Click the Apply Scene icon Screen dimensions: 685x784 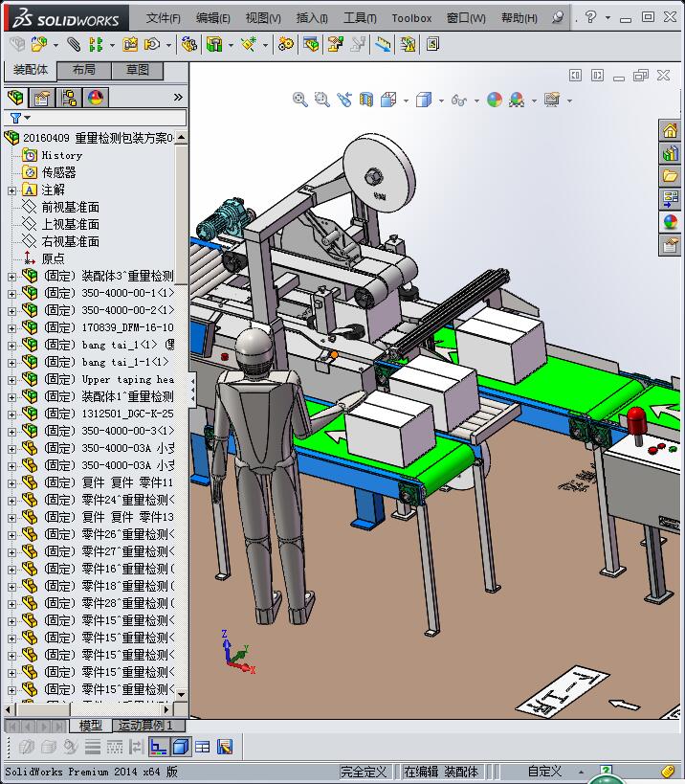[517, 100]
